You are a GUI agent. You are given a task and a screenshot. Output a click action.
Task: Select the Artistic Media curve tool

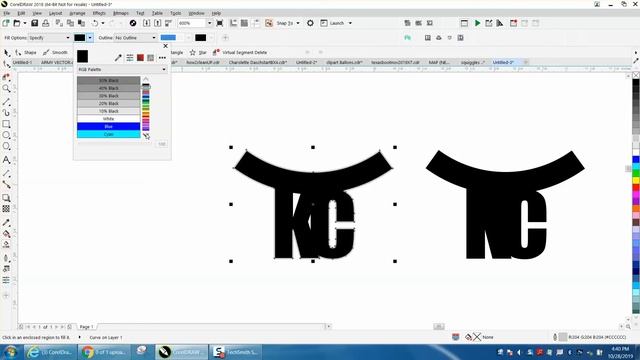pyautogui.click(x=6, y=113)
